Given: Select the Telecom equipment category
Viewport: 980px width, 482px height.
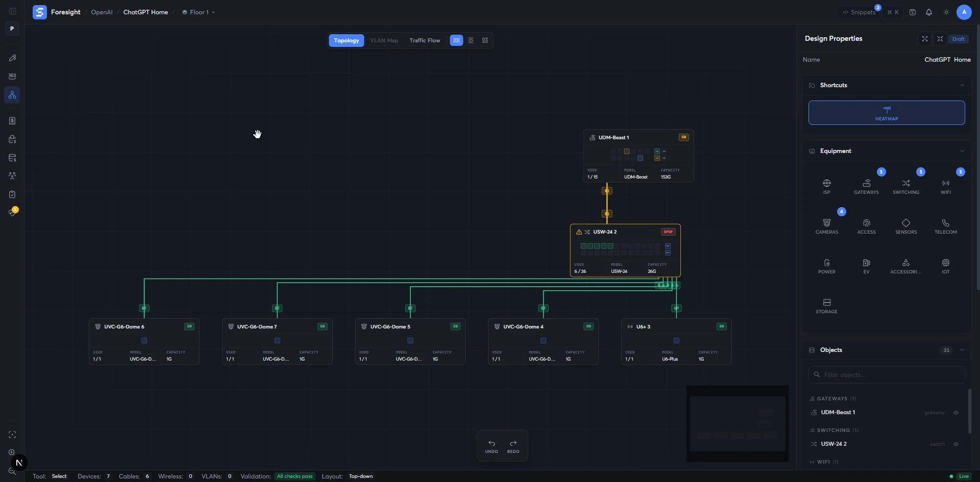Looking at the screenshot, I should coord(946,226).
